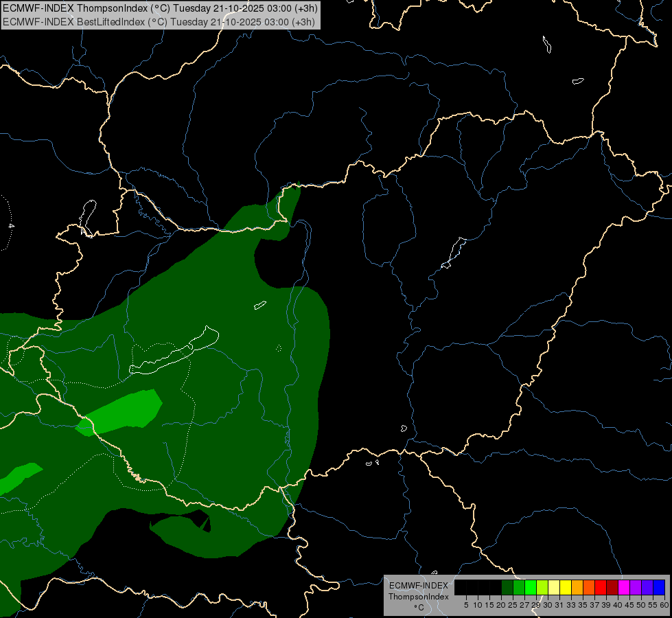Click the legend tick value 60
672x618 pixels.
664,605
